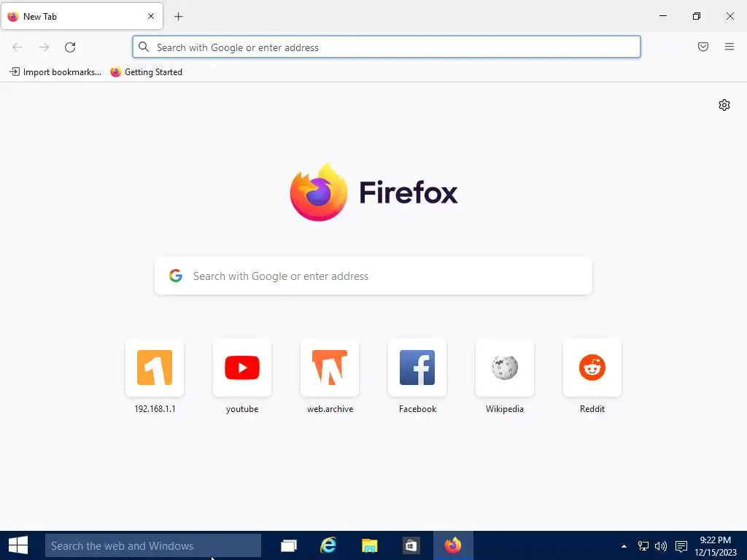Click the address bar magnifier icon
Viewport: 747px width, 560px height.
click(x=144, y=47)
